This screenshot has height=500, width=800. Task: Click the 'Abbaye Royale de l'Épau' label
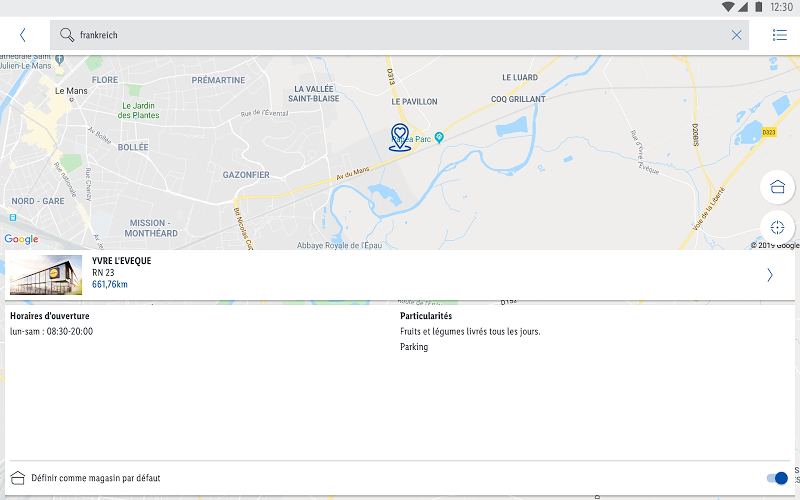point(339,245)
